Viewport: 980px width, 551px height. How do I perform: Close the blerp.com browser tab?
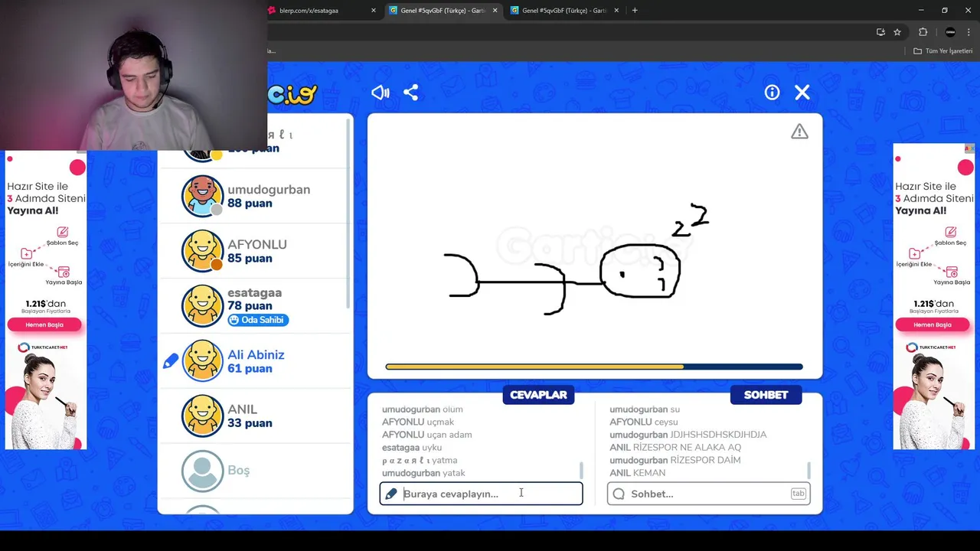tap(374, 11)
